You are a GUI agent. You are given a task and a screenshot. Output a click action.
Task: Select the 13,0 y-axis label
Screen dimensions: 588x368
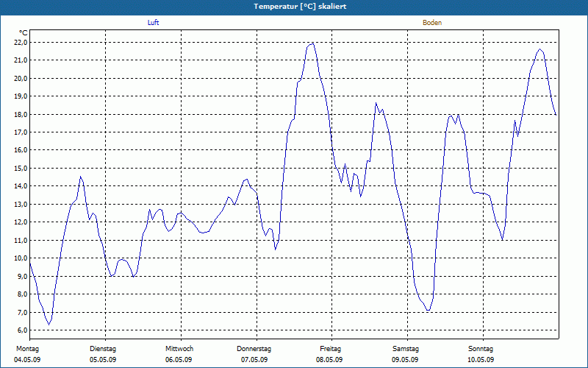(21, 205)
